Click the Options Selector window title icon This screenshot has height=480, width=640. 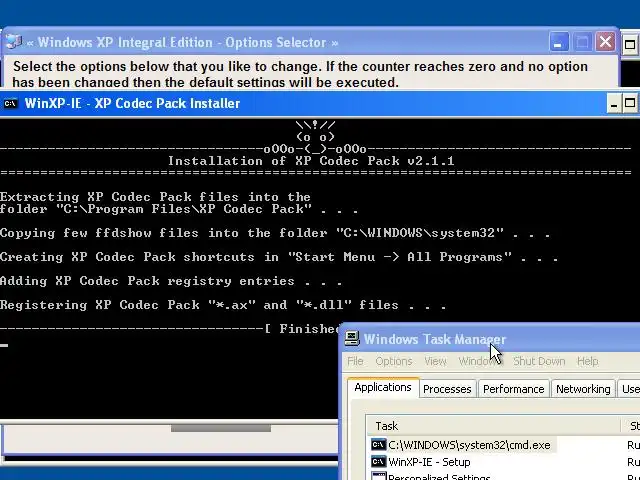click(x=13, y=42)
